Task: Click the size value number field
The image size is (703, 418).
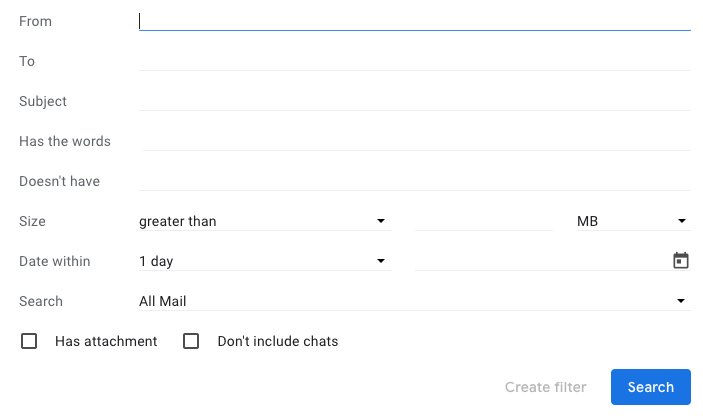Action: click(x=484, y=221)
